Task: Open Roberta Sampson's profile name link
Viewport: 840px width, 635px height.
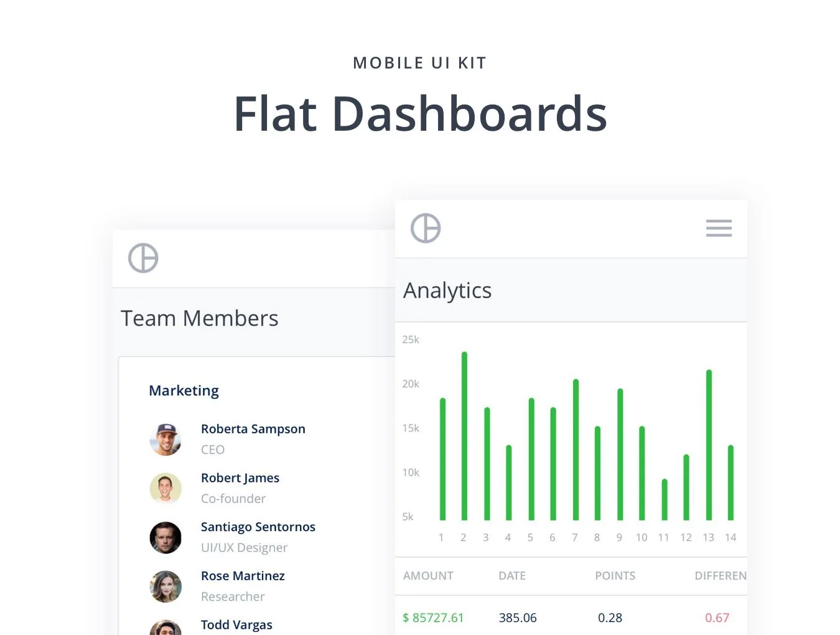Action: coord(253,429)
